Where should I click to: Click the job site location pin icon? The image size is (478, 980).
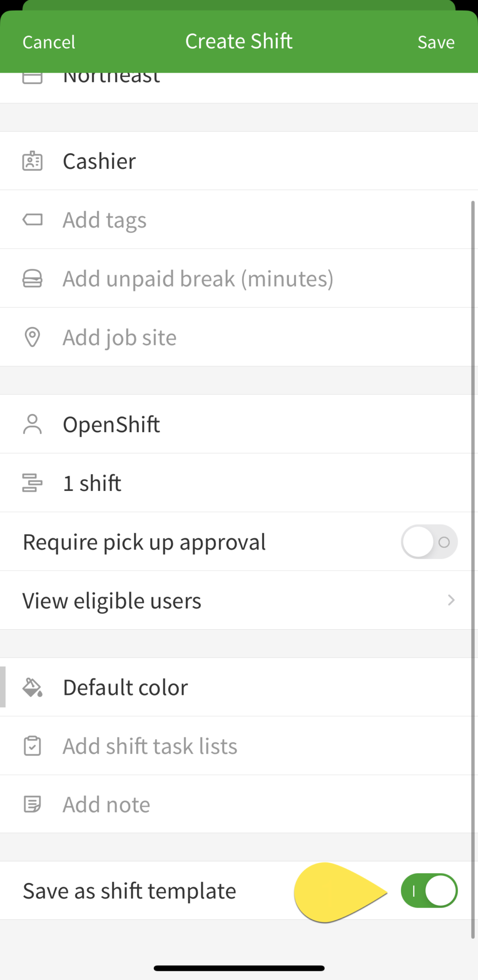32,337
